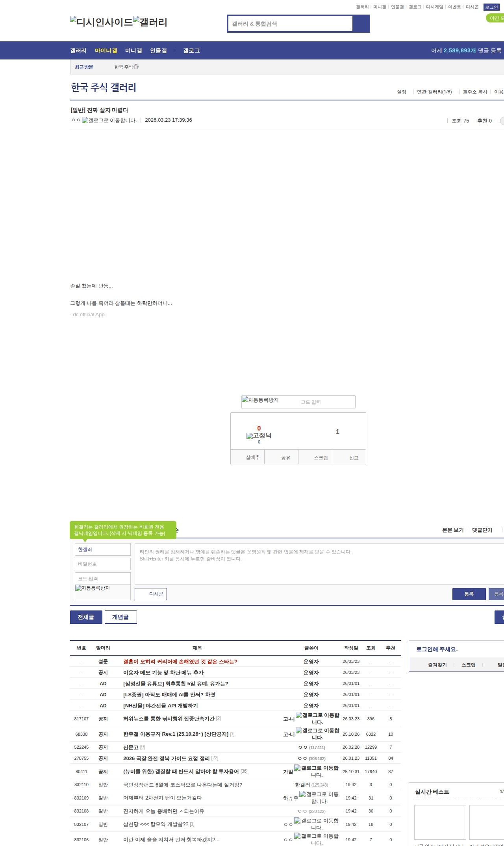
Task: Click the 공유 button
Action: point(282,457)
